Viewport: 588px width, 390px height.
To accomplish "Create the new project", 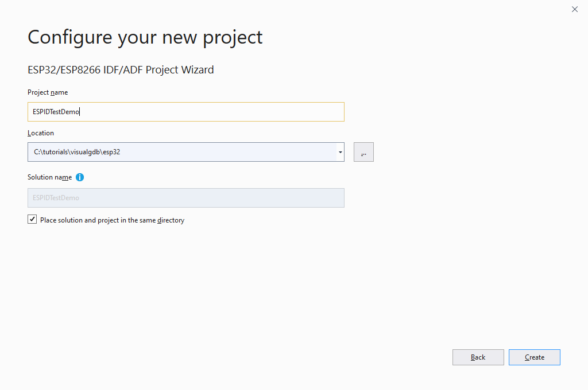I will [x=534, y=357].
